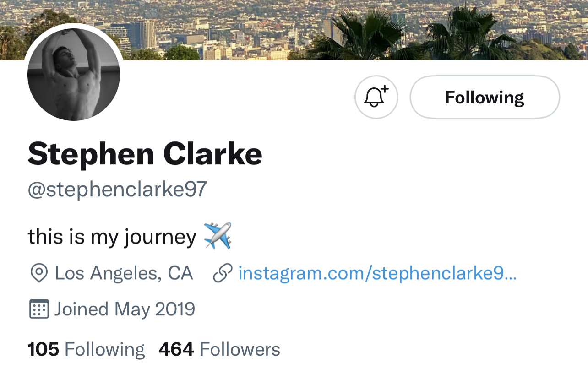Image resolution: width=588 pixels, height=374 pixels.
Task: Click the airplane emoji in the bio
Action: pyautogui.click(x=218, y=236)
